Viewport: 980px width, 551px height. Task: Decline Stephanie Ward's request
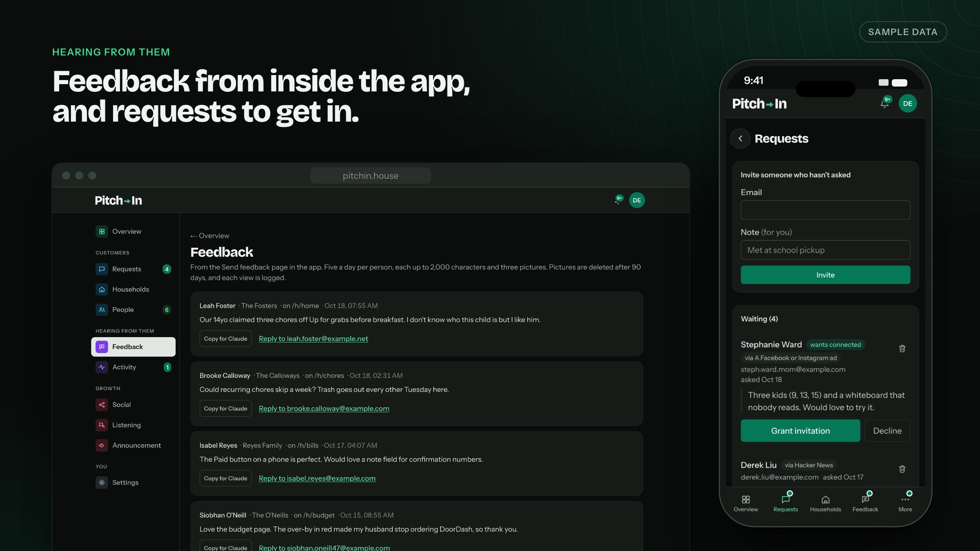(x=887, y=431)
